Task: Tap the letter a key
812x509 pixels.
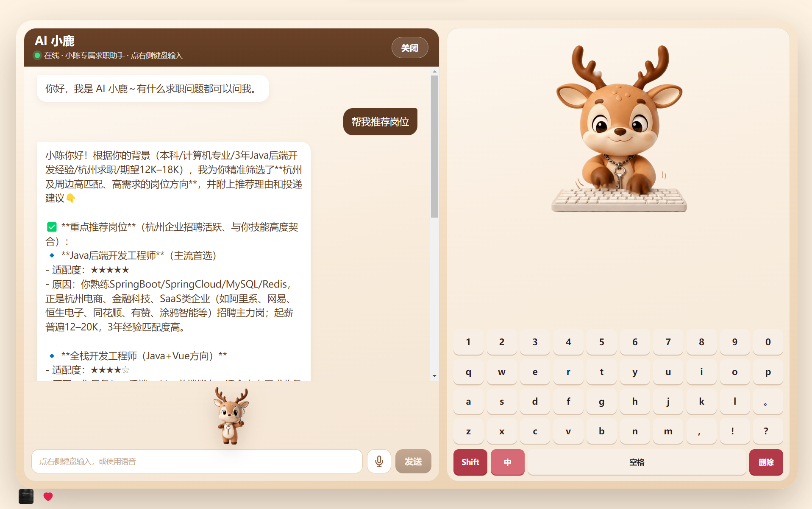Action: tap(468, 401)
